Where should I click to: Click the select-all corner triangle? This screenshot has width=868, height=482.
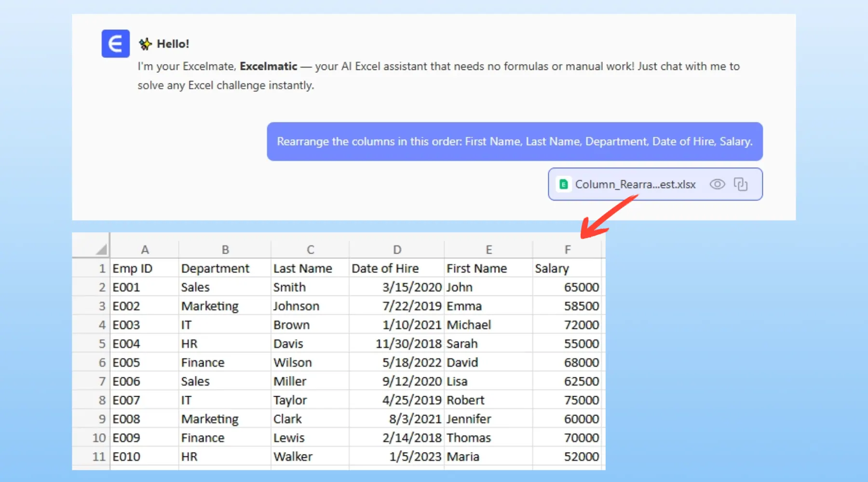(x=100, y=249)
